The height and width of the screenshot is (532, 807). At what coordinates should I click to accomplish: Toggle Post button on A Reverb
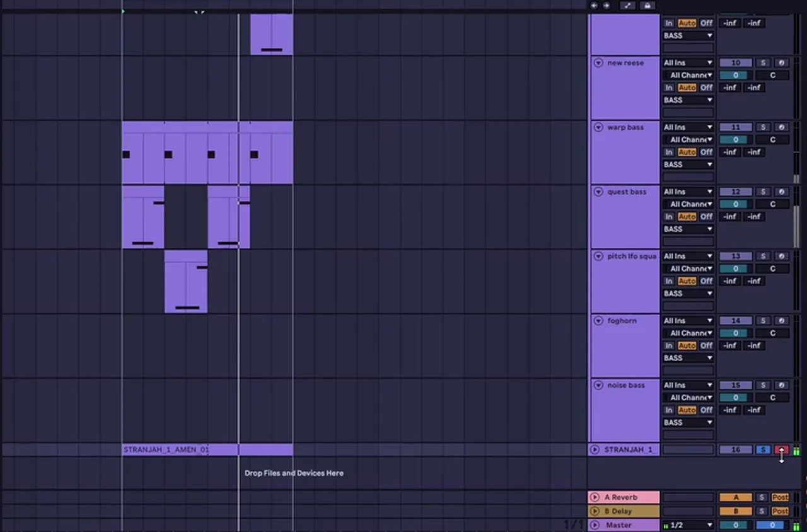click(781, 497)
